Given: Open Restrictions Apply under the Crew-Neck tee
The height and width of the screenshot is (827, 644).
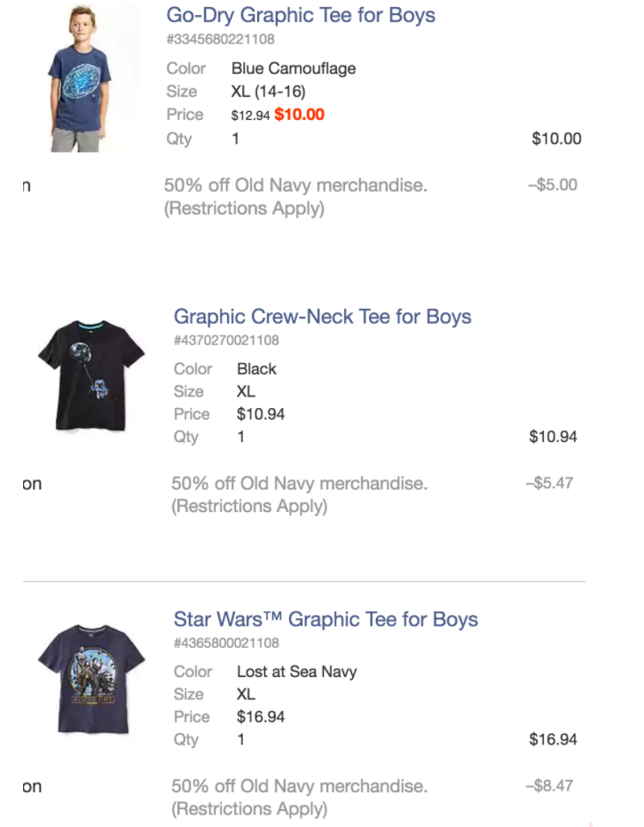Looking at the screenshot, I should pyautogui.click(x=249, y=507).
